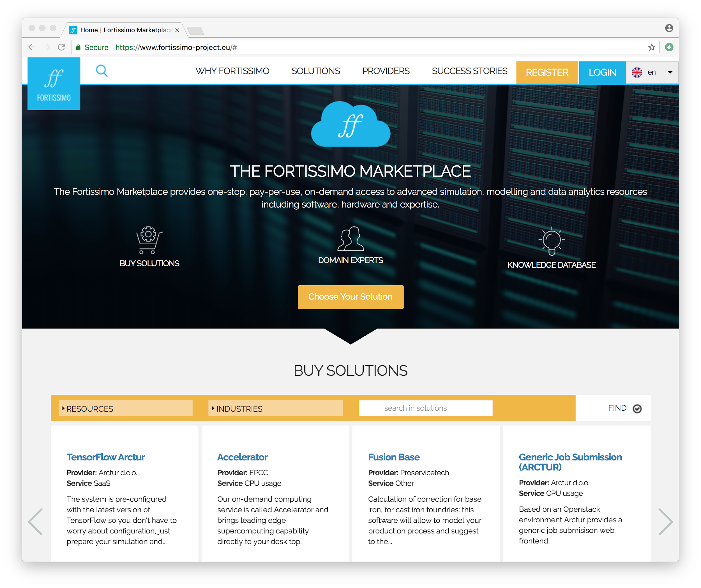Open the Chrome profile avatar icon
The width and height of the screenshot is (701, 588).
pos(669,28)
